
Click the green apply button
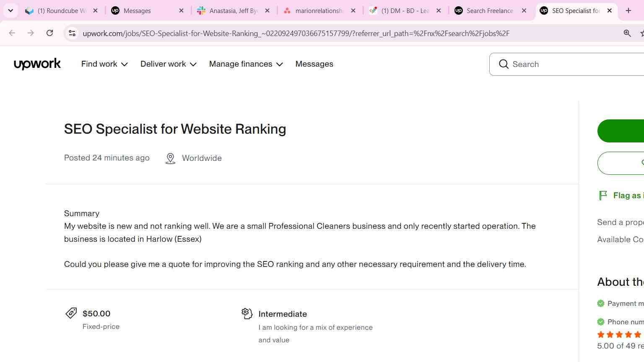click(x=621, y=131)
